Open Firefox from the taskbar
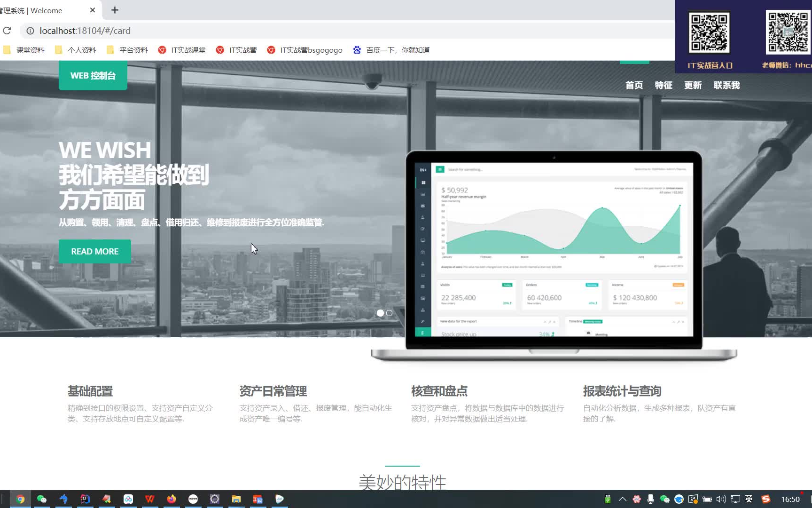This screenshot has width=812, height=508. click(x=172, y=499)
